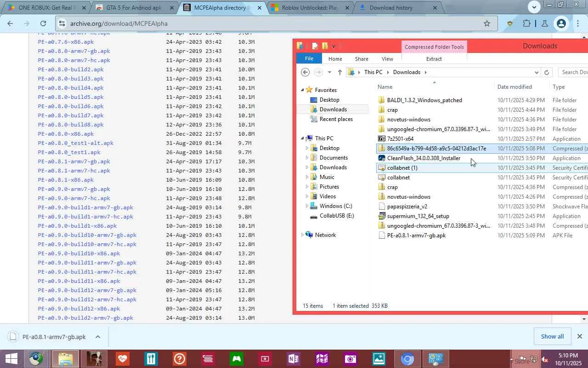Open the Windows Start button
Image resolution: width=588 pixels, height=368 pixels.
[x=11, y=359]
